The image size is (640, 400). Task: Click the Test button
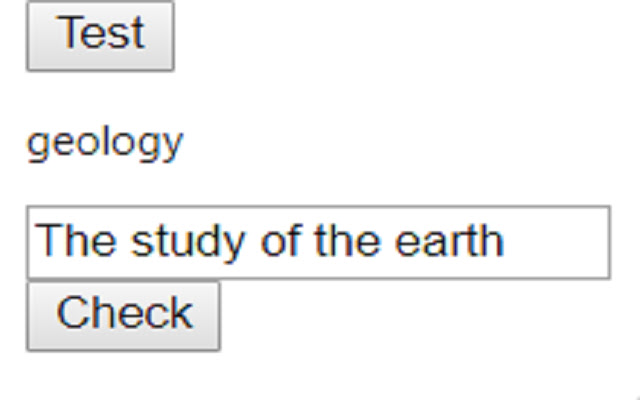100,36
